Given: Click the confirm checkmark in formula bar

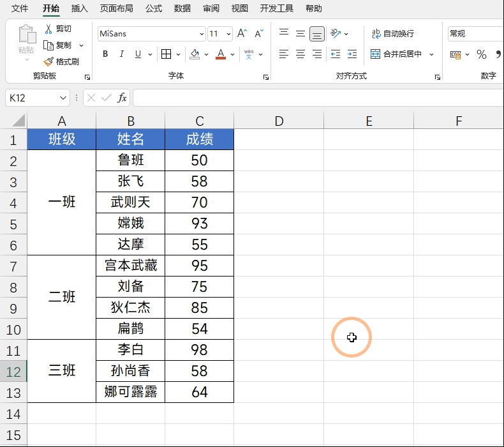Looking at the screenshot, I should (x=106, y=98).
